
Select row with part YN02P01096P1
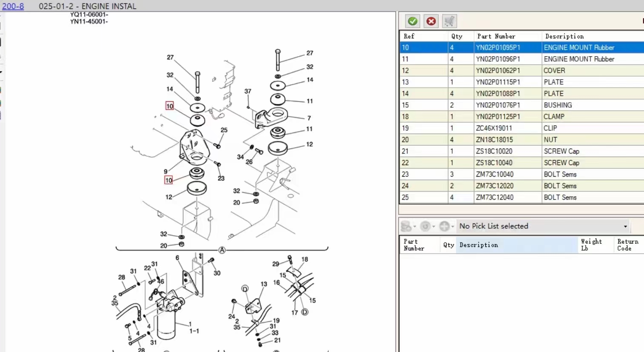click(x=522, y=59)
